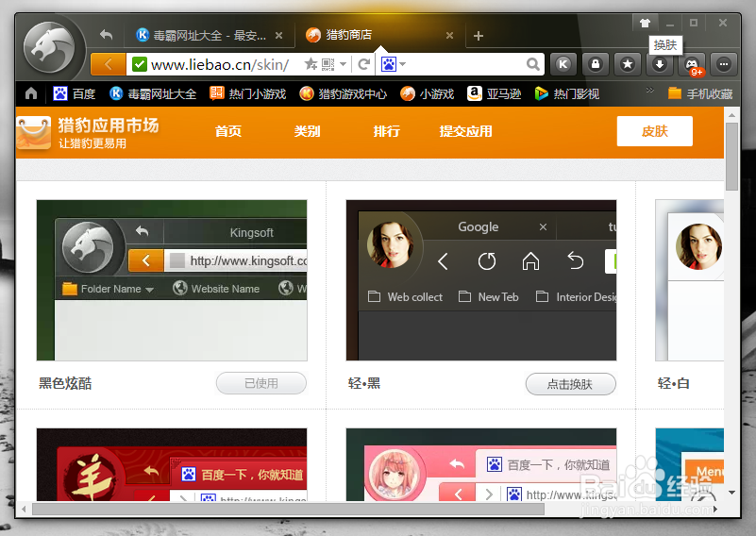This screenshot has height=536, width=756.
Task: Select 提交应用 in the orange navigation
Action: 465,131
